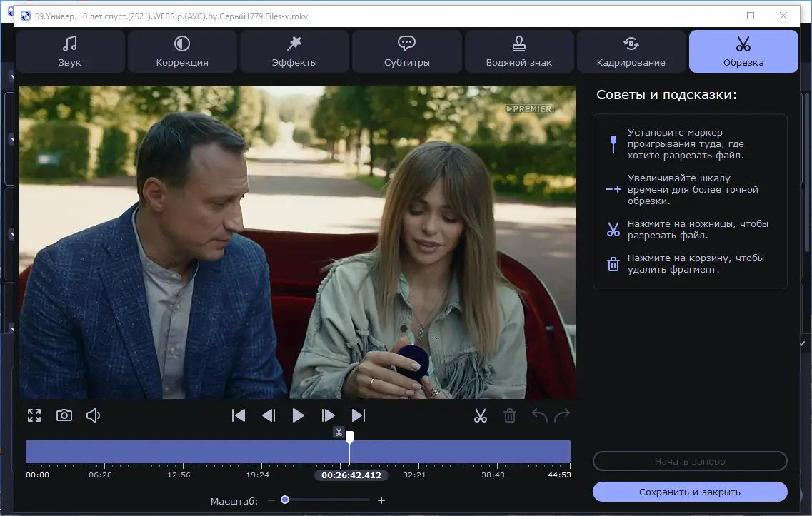This screenshot has height=516, width=812.
Task: Open the Кадрирование tab
Action: (x=631, y=51)
